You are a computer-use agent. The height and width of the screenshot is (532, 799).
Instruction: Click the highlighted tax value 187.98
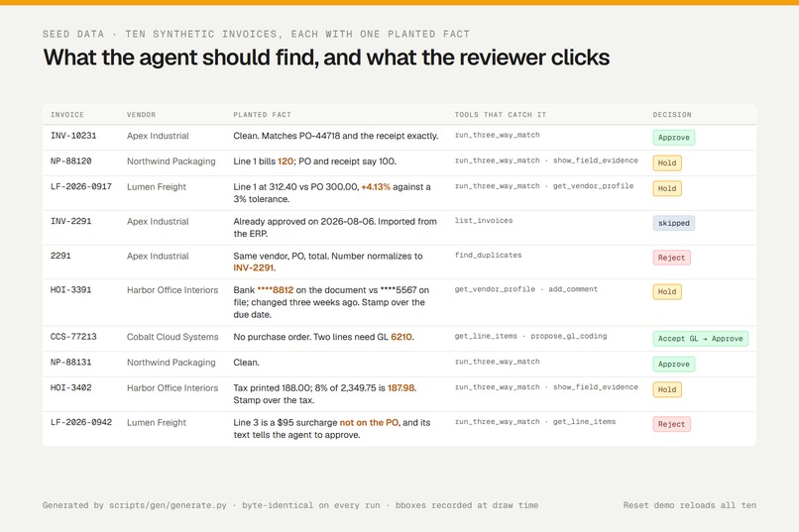401,388
